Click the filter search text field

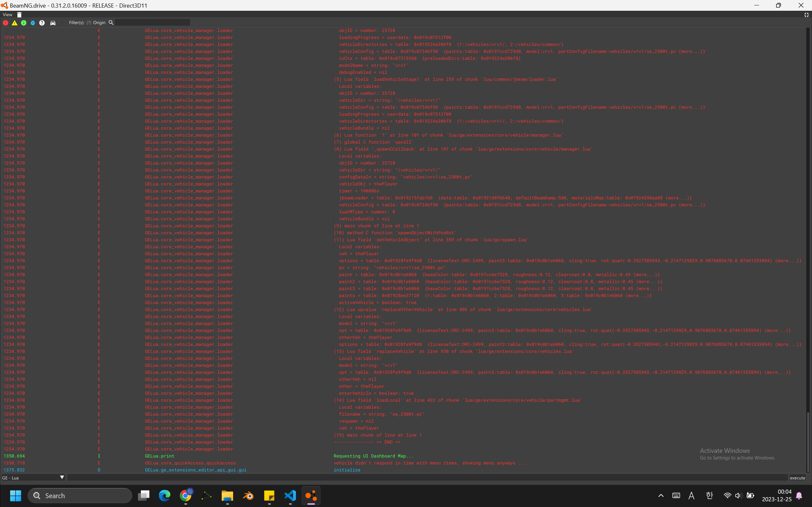coord(153,22)
